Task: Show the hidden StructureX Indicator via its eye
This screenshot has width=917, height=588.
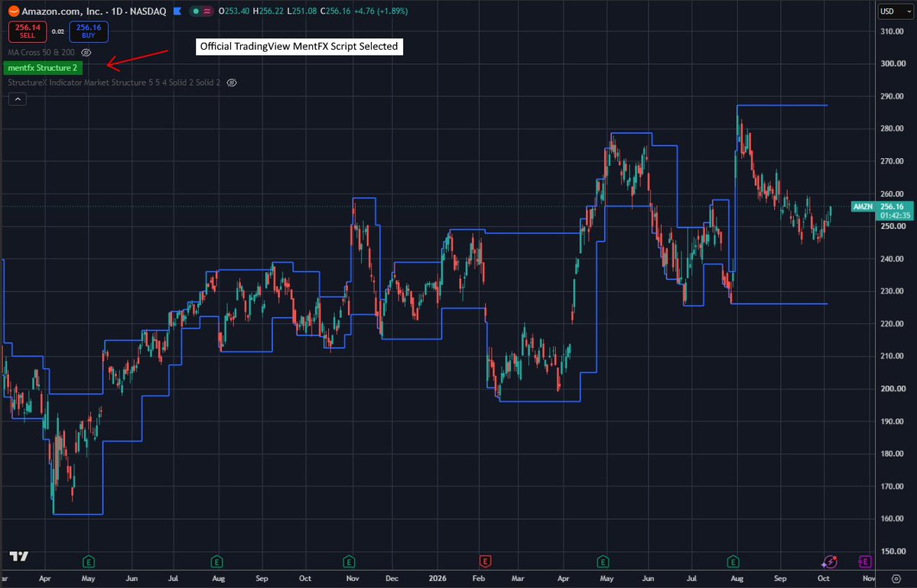Action: coord(233,83)
